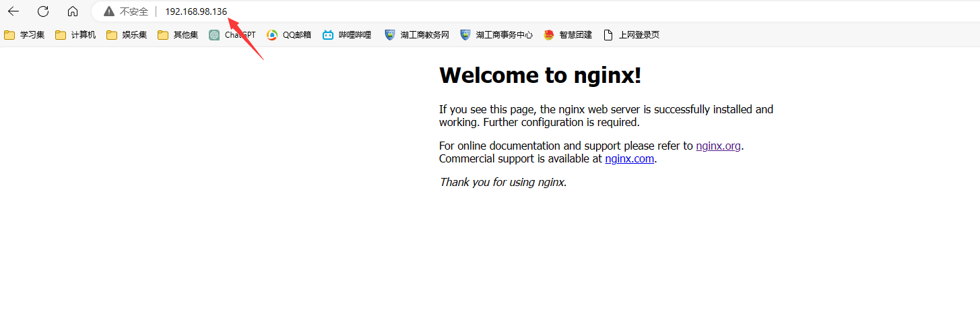Viewport: 980px width, 333px height.
Task: Open the 智慧团建 bookmark
Action: click(x=568, y=35)
